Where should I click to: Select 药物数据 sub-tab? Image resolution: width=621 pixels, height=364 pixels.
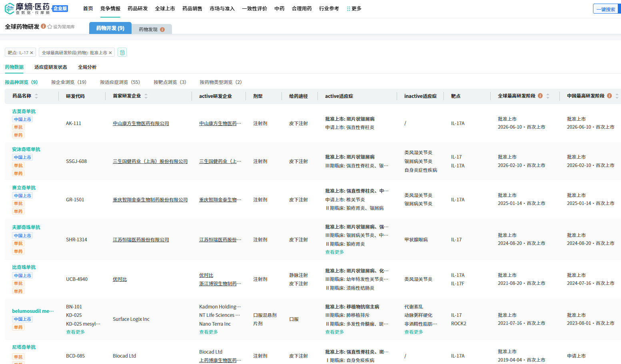[14, 67]
